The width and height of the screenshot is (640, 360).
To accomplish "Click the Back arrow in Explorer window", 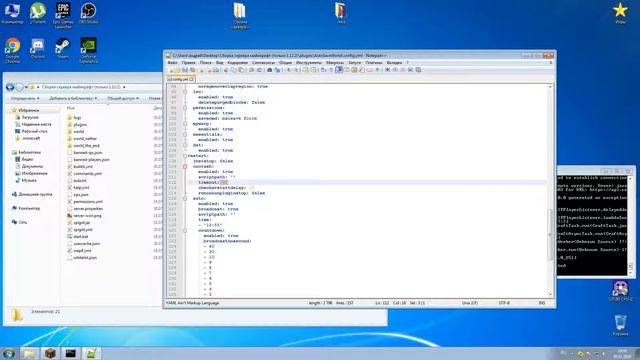I will click(x=10, y=87).
